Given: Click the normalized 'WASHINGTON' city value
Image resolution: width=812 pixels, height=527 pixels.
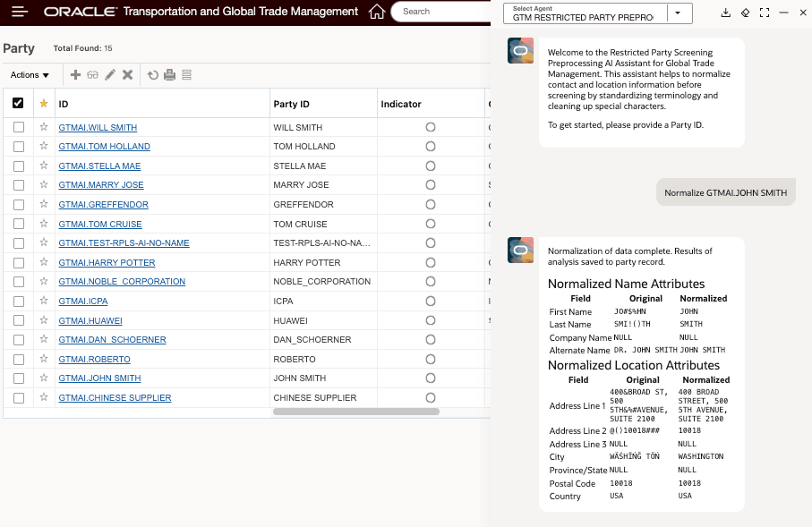Looking at the screenshot, I should tap(701, 456).
